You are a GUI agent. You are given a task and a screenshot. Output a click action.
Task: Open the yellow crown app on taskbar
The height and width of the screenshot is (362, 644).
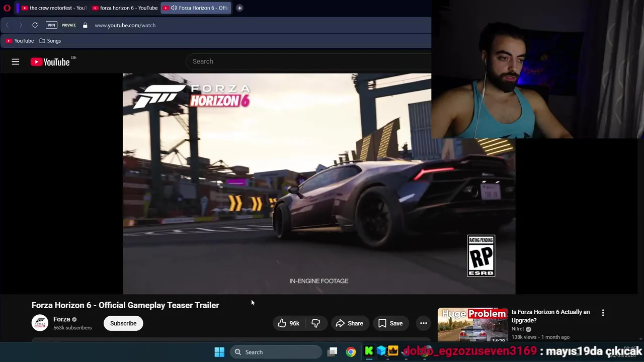(393, 351)
